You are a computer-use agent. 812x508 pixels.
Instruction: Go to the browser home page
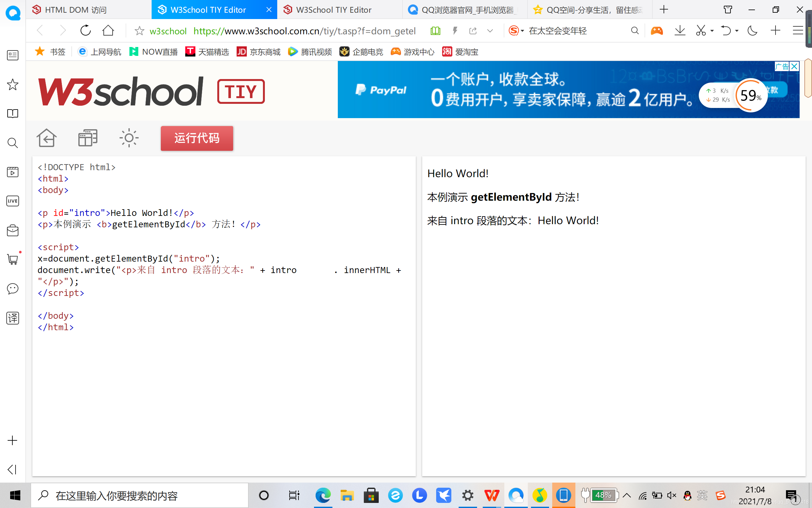click(108, 30)
